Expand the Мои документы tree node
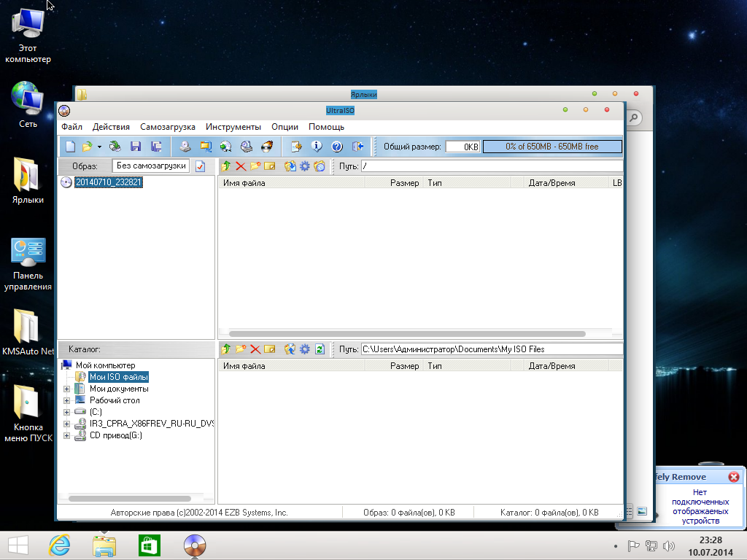The image size is (747, 560). [66, 389]
